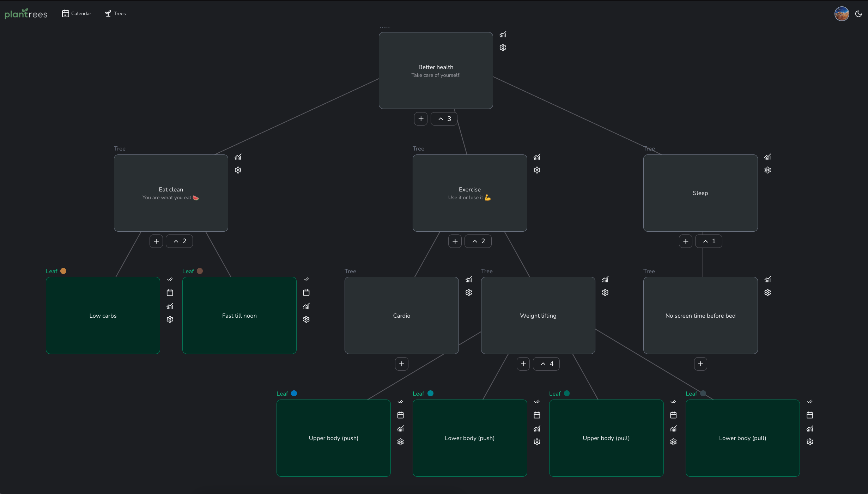Screen dimensions: 868x494
Task: Open settings gear for Fast till noon
Action: coord(306,319)
